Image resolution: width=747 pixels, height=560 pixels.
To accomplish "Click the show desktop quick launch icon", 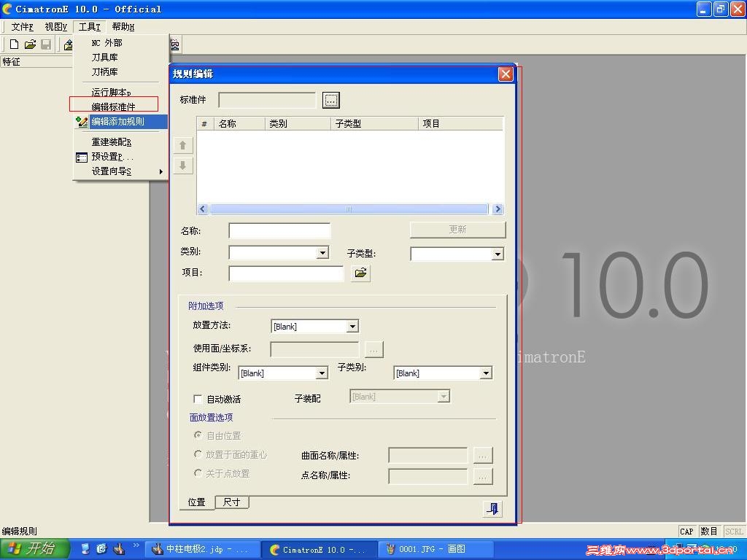I will click(x=85, y=549).
